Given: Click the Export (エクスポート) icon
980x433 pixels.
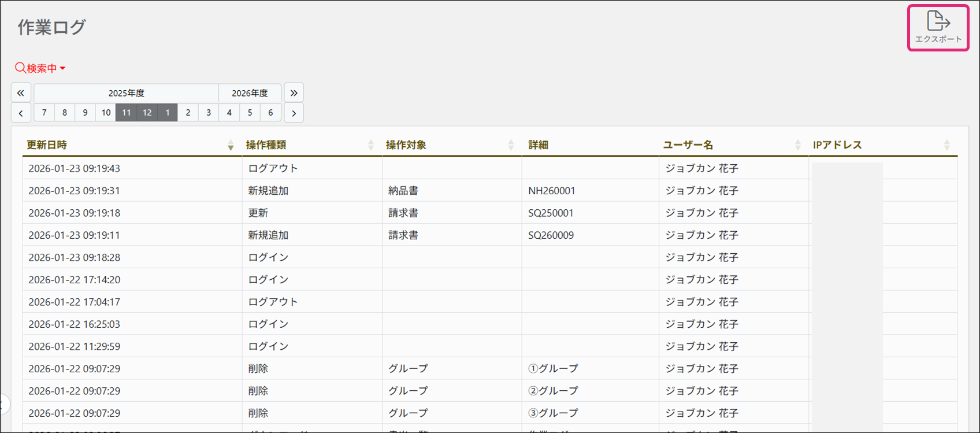Looking at the screenshot, I should click(x=938, y=27).
